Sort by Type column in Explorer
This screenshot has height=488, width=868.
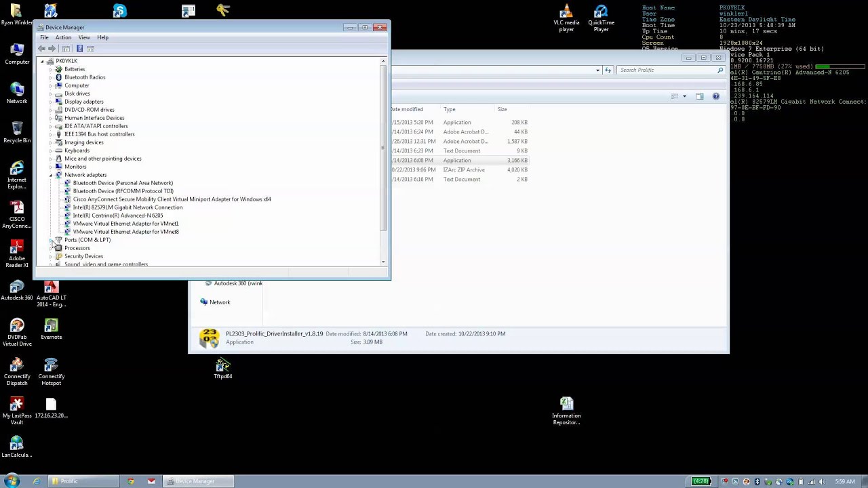coord(449,109)
